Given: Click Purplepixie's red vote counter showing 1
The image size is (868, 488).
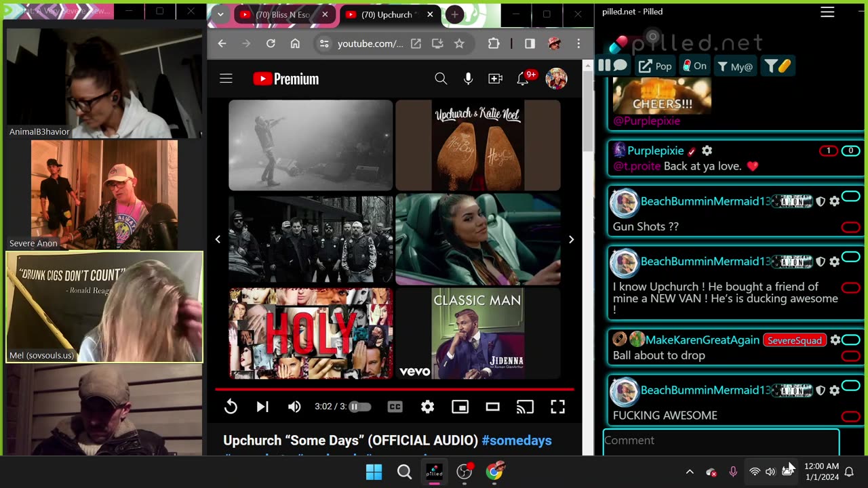Looking at the screenshot, I should [x=828, y=151].
